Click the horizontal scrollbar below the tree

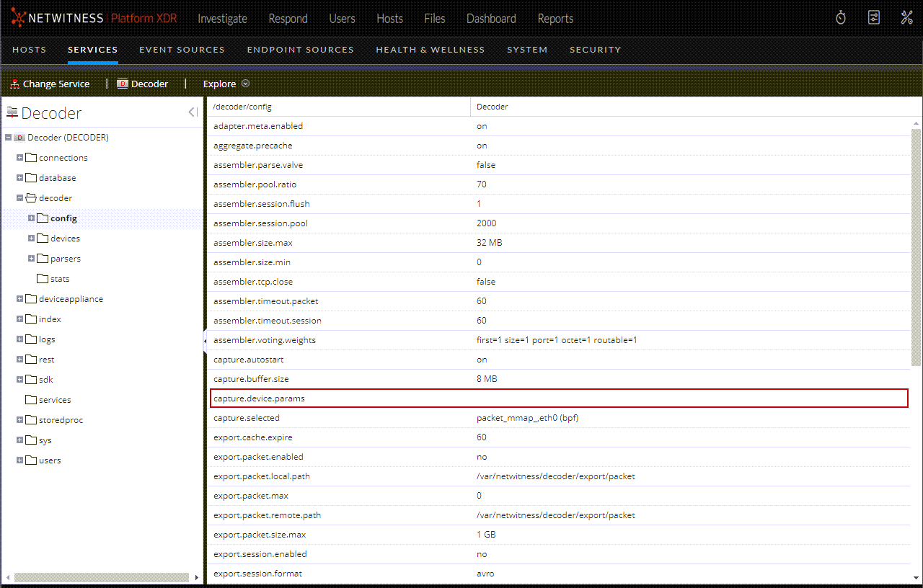pos(101,576)
